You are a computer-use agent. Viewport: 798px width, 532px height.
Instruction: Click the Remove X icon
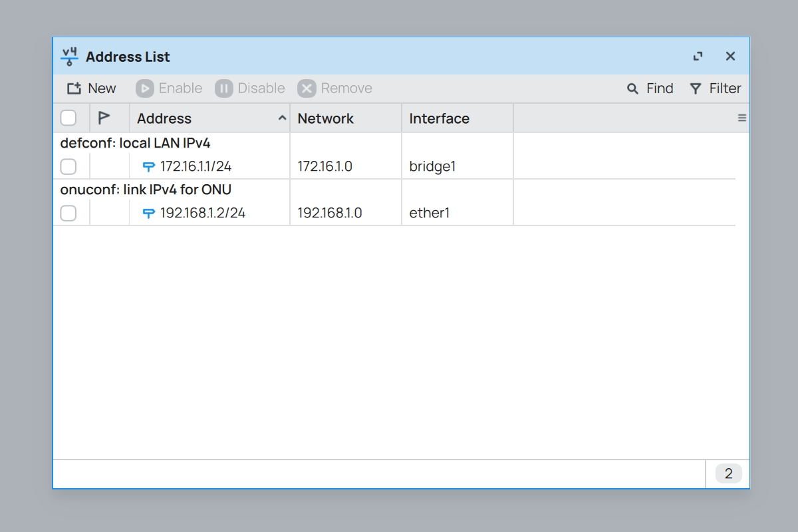307,88
